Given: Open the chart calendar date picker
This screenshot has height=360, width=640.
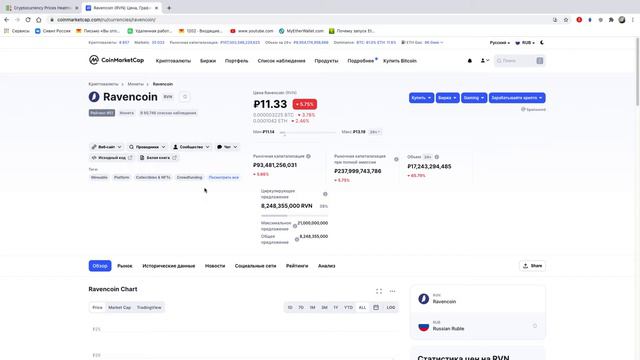Looking at the screenshot, I should tap(376, 307).
